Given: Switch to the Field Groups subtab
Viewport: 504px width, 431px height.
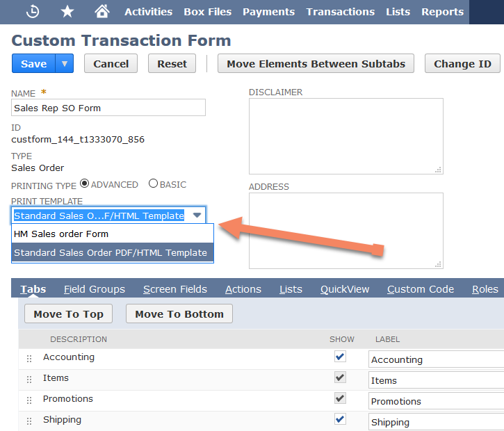Looking at the screenshot, I should point(95,289).
